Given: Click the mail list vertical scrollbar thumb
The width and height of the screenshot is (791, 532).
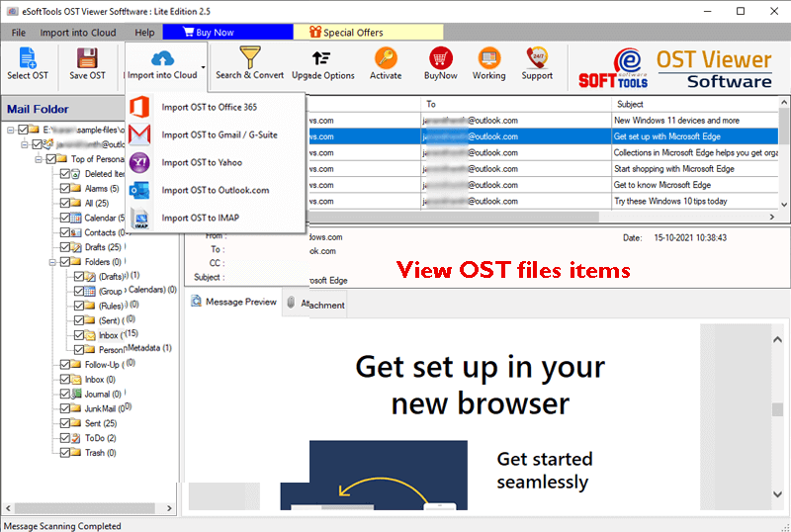Looking at the screenshot, I should point(784,127).
